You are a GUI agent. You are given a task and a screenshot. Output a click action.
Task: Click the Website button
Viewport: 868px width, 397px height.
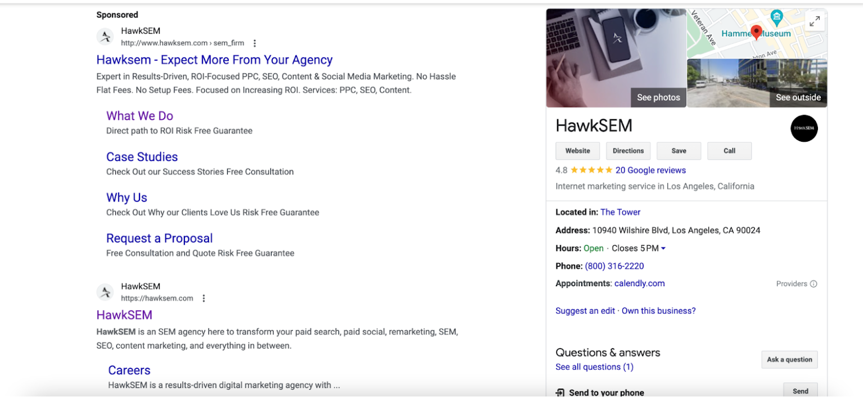[577, 151]
